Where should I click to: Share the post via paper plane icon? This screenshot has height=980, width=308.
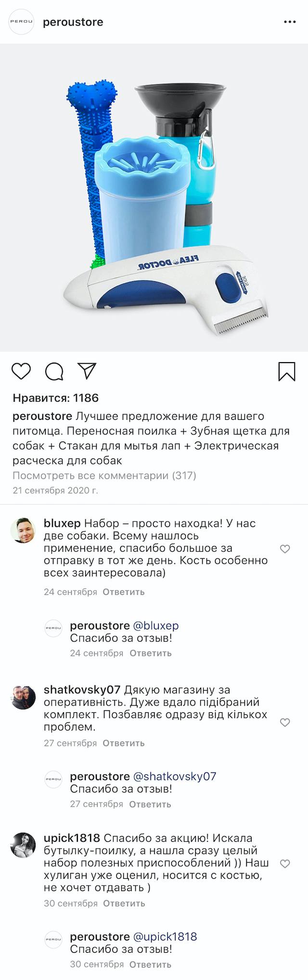87,371
